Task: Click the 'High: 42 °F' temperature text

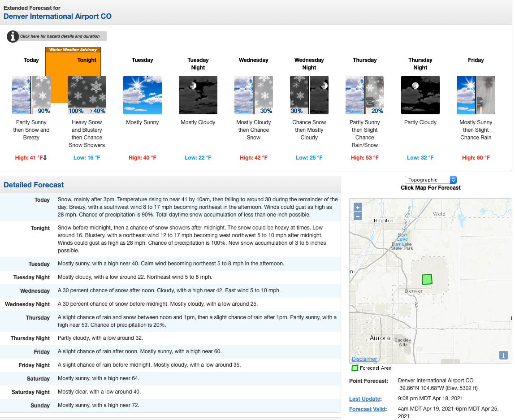Action: (254, 158)
